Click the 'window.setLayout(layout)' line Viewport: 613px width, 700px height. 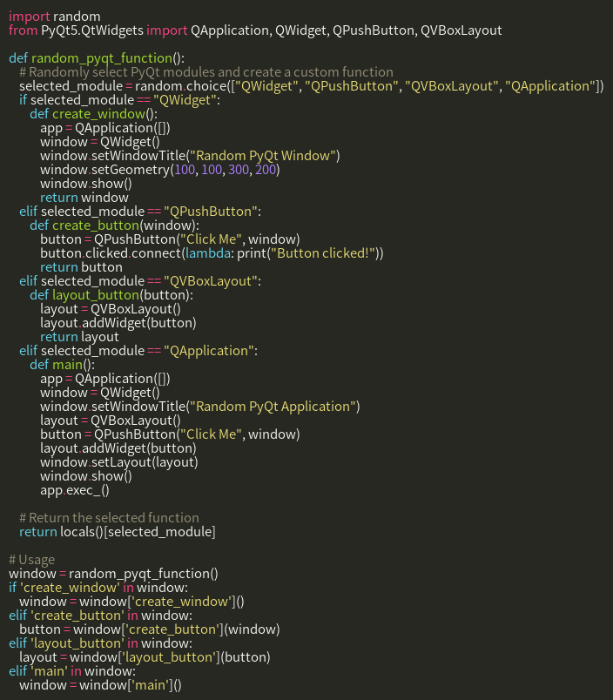click(119, 462)
